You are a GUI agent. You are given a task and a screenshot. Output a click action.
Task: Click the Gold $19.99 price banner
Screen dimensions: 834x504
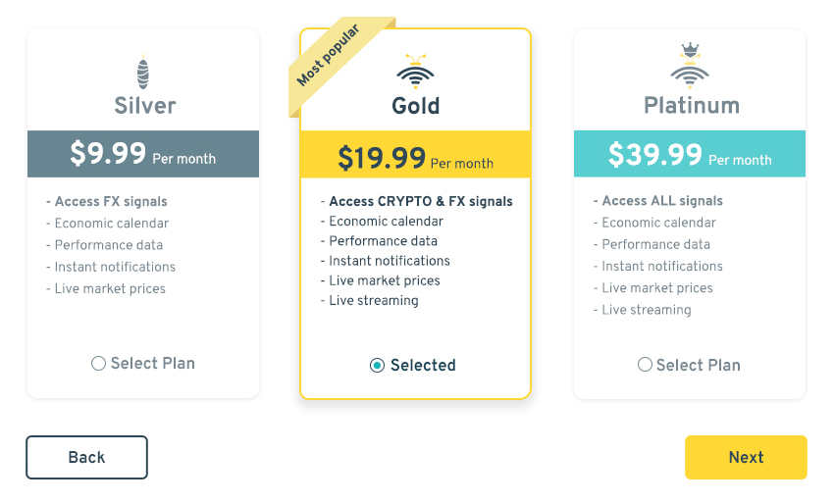415,158
